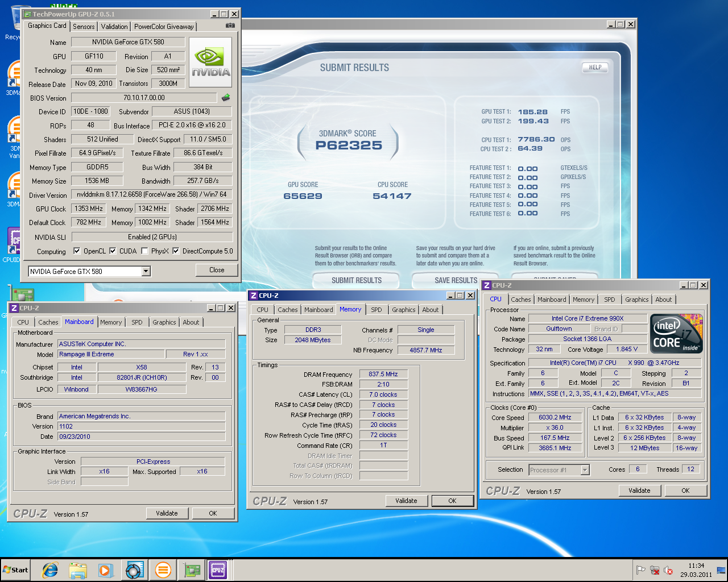Click HELP button in 3DMark window
This screenshot has width=728, height=582.
[x=595, y=67]
